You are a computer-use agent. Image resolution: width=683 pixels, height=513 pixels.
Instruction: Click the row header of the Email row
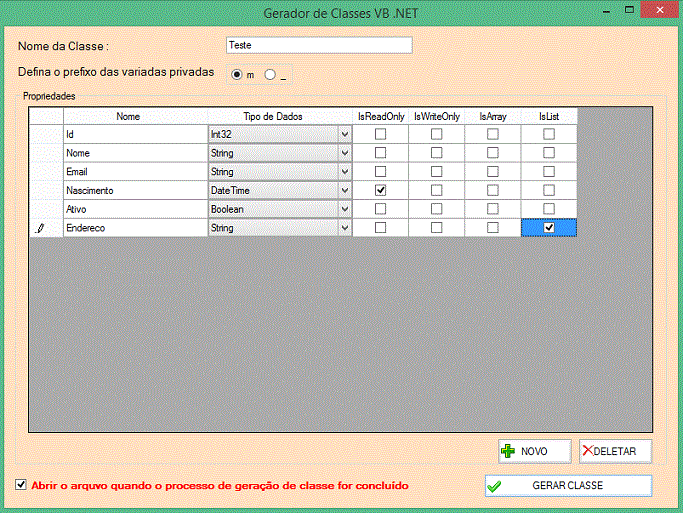coord(46,172)
